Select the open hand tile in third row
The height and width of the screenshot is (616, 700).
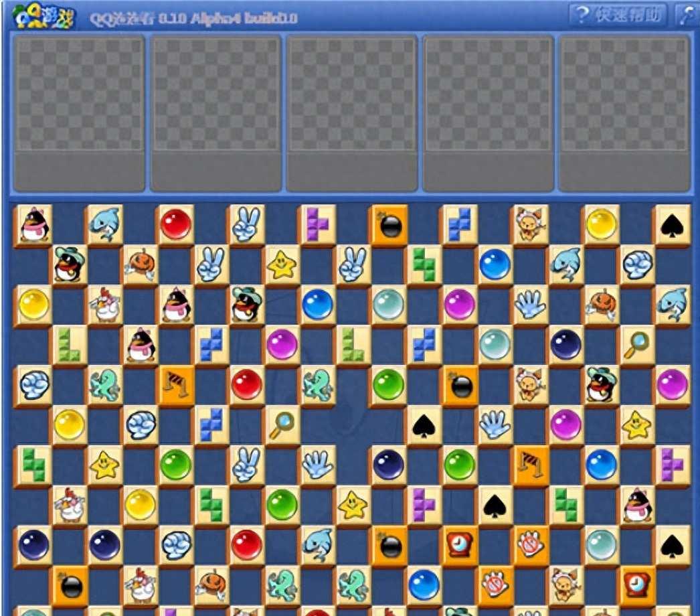point(531,304)
